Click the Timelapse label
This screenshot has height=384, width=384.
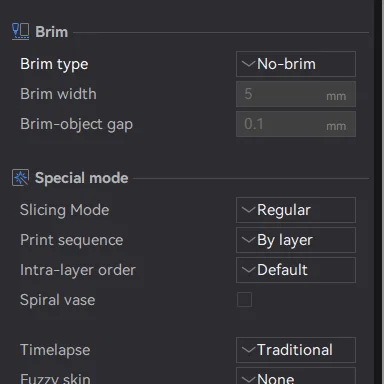click(x=55, y=350)
